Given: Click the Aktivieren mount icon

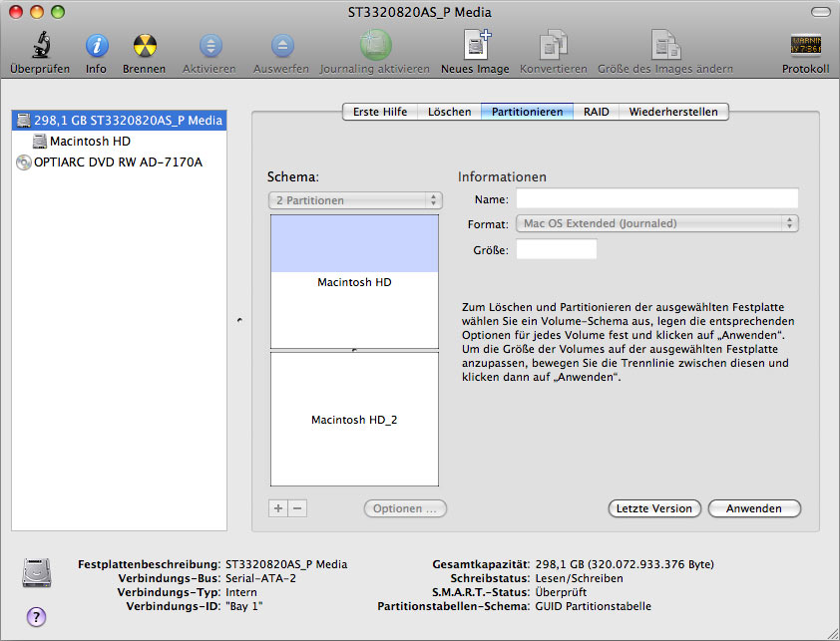Looking at the screenshot, I should pos(210,46).
